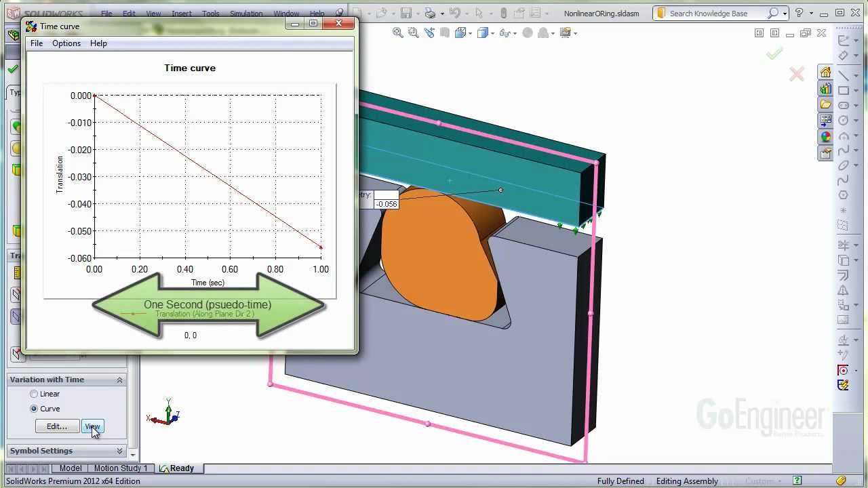The width and height of the screenshot is (868, 488).
Task: Open the Options menu in Time curve window
Action: [x=66, y=43]
